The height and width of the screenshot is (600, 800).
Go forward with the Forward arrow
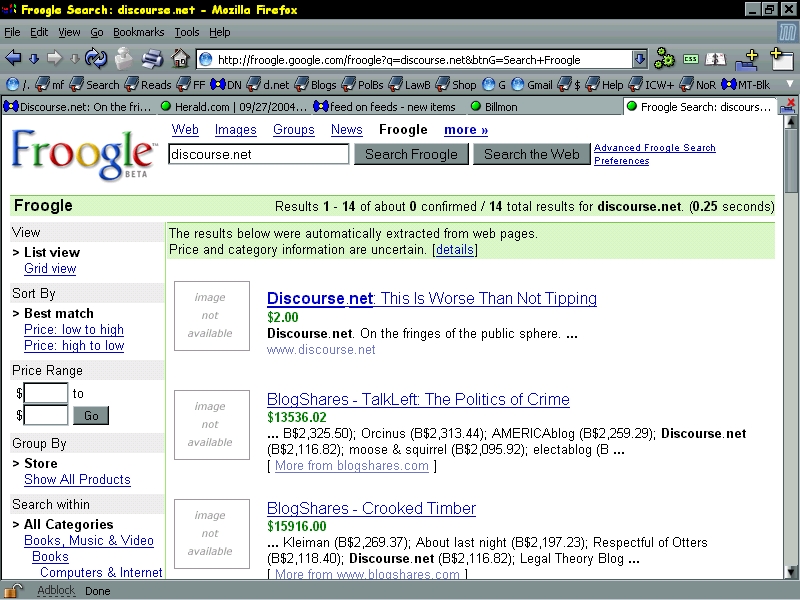coord(54,59)
